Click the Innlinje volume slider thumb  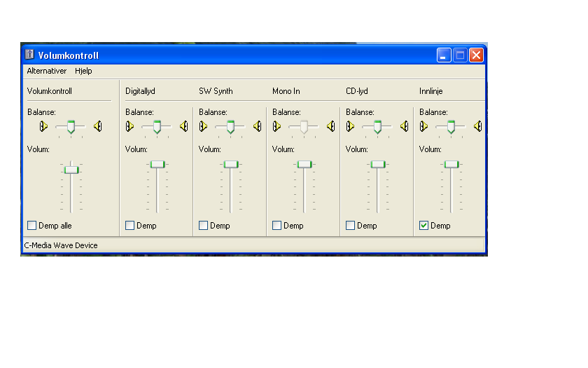451,165
